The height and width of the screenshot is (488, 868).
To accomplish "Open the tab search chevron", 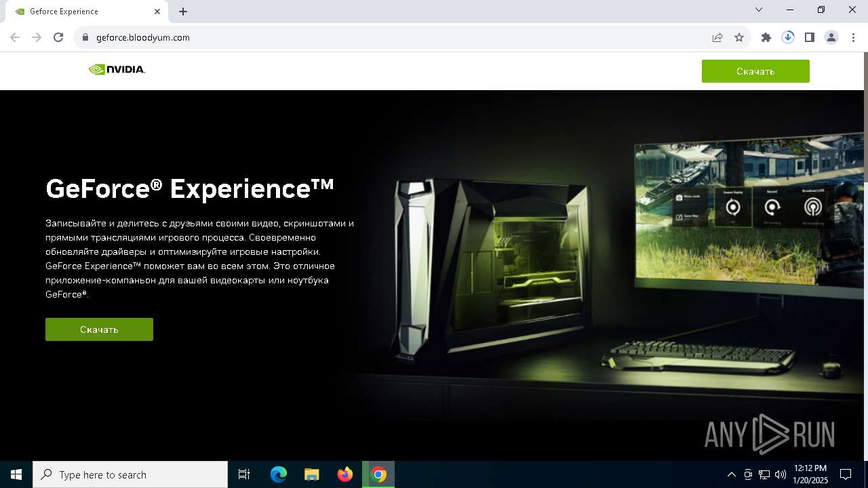I will [759, 10].
